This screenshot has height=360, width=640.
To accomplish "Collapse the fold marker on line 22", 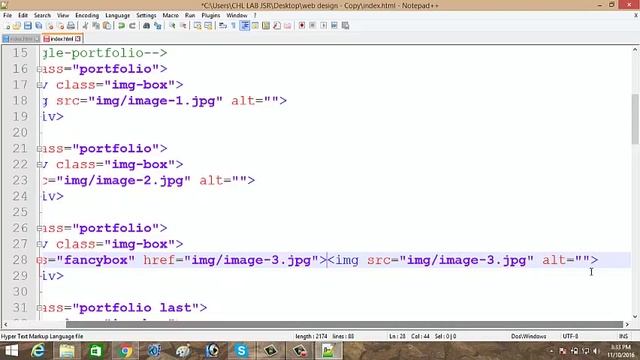I will 40,164.
